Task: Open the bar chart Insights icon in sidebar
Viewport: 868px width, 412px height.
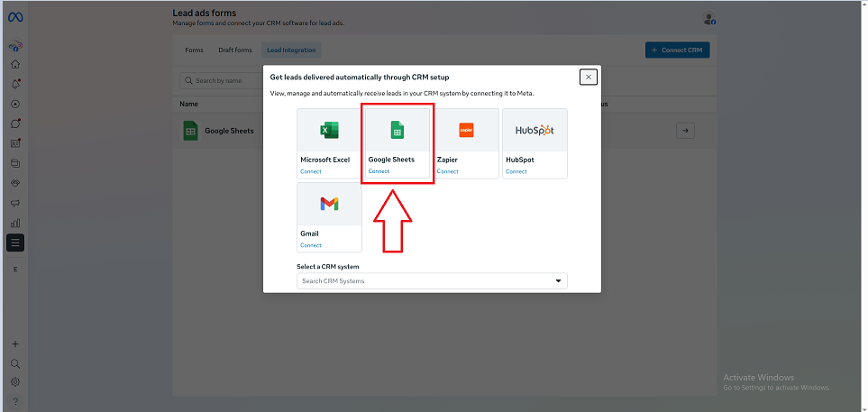Action: 15,223
